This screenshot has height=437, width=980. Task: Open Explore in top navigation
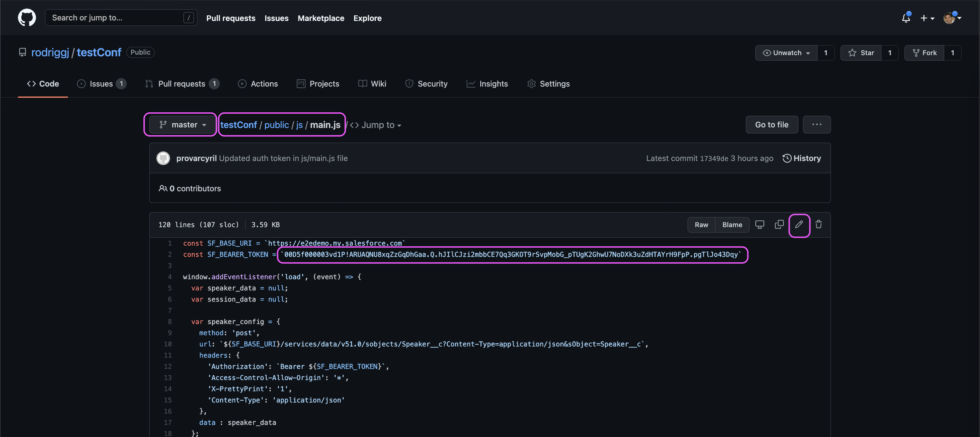[367, 18]
